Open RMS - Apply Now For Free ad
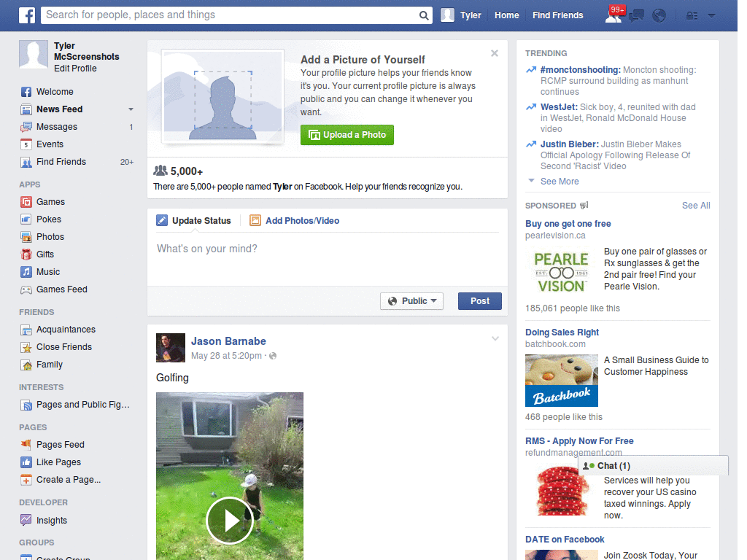The width and height of the screenshot is (747, 560). tap(579, 441)
